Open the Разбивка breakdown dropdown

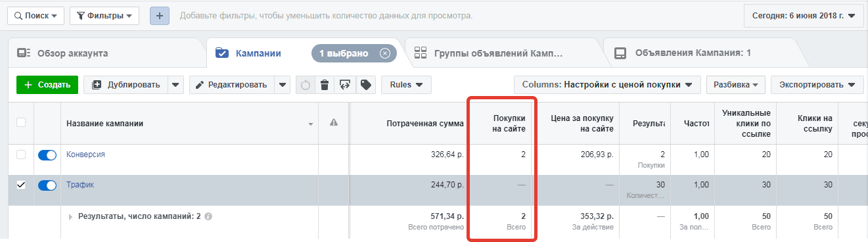(x=736, y=85)
